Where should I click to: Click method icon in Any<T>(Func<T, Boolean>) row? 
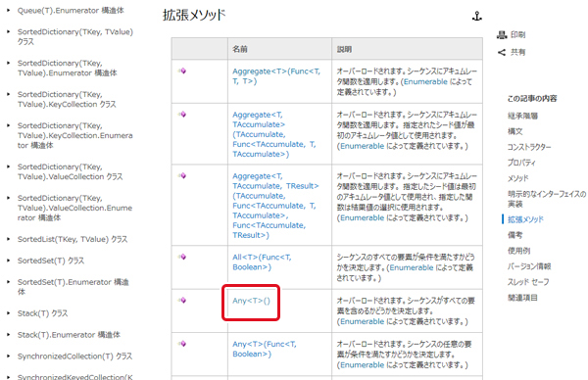click(182, 344)
